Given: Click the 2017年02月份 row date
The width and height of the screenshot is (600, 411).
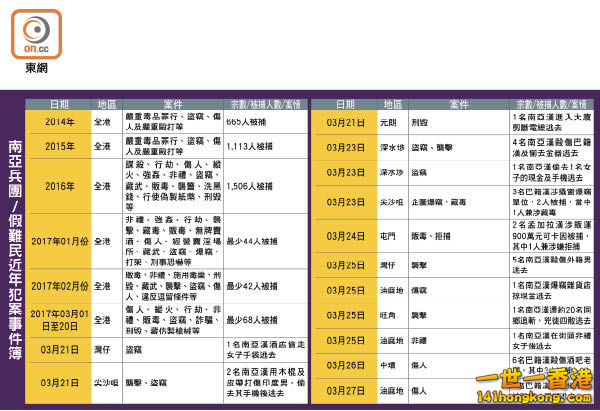Looking at the screenshot, I should click(58, 286).
